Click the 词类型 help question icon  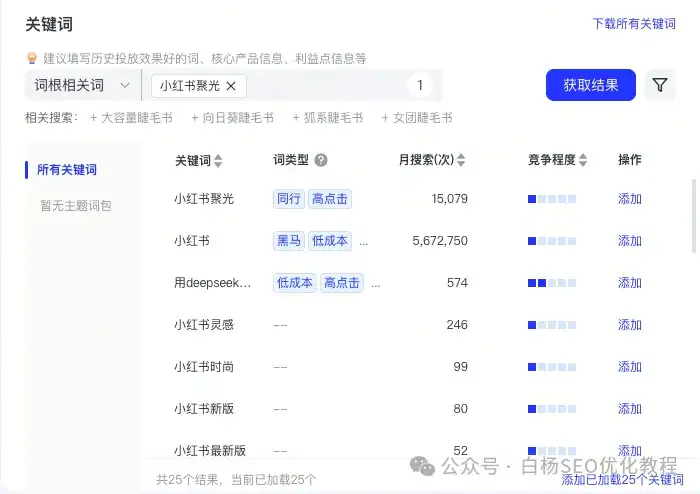(x=321, y=160)
